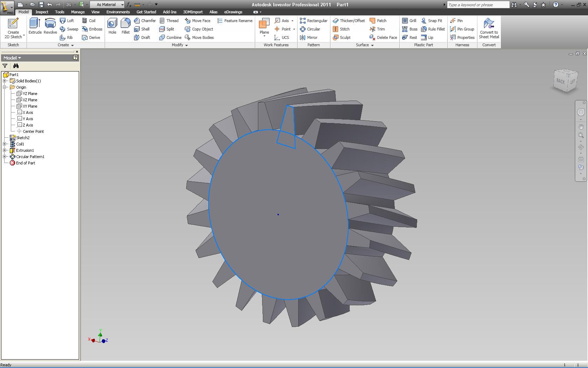
Task: Click the Back face of the ViewCube
Action: click(x=560, y=81)
